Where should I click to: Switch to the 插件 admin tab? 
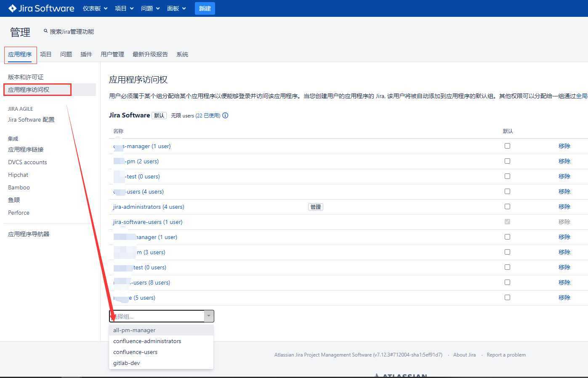86,54
